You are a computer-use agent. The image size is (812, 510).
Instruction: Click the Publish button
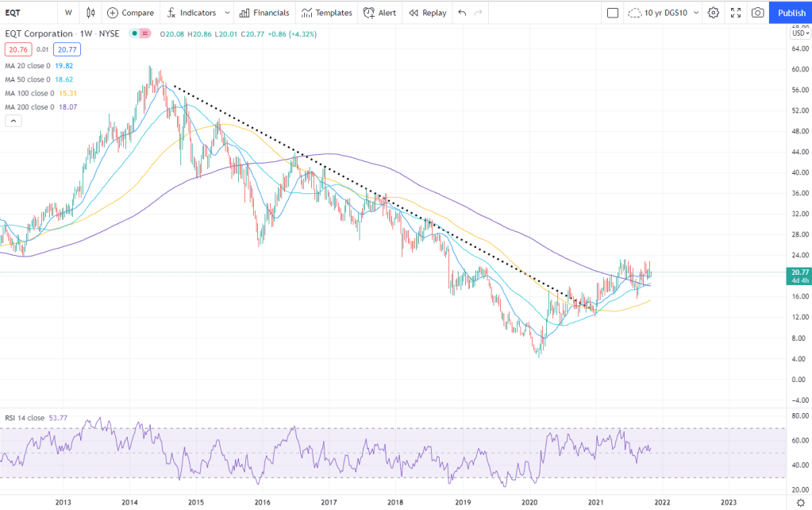[x=791, y=13]
